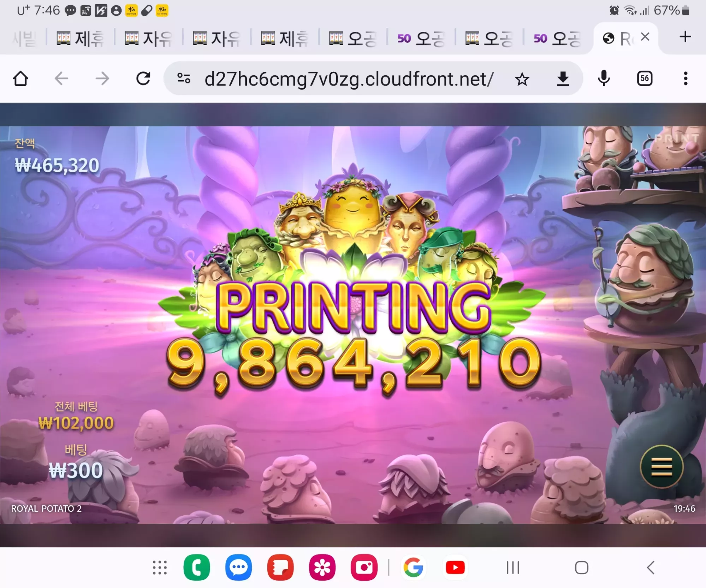Viewport: 706px width, 588px height.
Task: Go to the Android home screen
Action: [582, 568]
